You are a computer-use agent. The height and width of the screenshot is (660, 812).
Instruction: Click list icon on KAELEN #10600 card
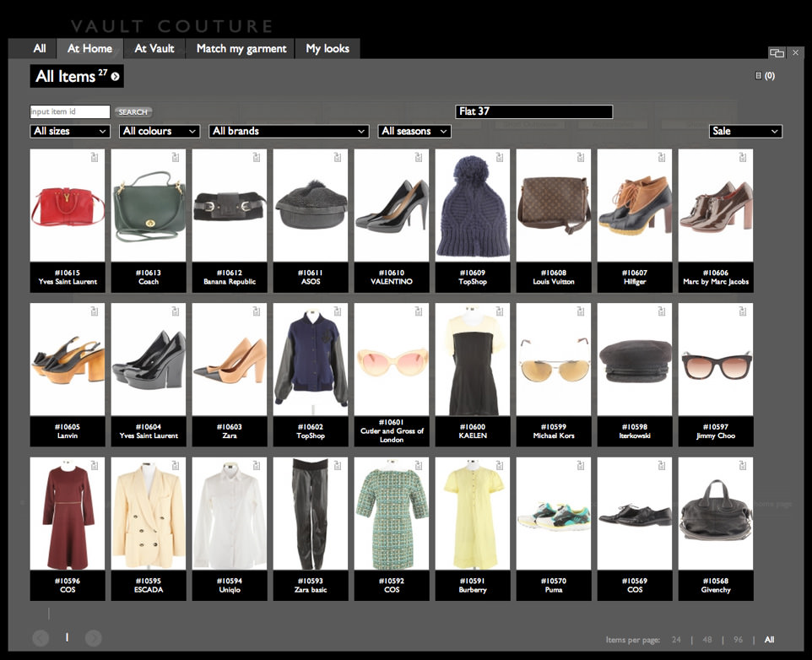500,311
